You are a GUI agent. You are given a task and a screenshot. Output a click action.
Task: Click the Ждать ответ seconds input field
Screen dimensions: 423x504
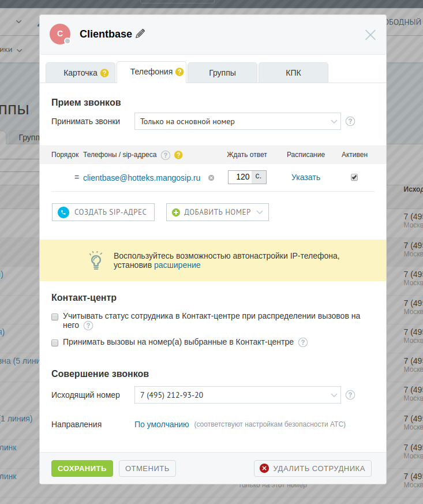tap(241, 177)
